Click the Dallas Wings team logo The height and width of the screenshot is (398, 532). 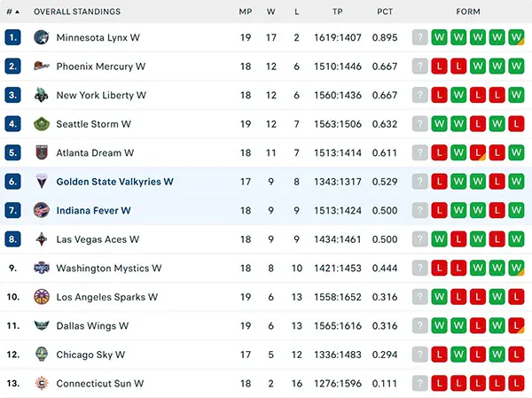(42, 325)
